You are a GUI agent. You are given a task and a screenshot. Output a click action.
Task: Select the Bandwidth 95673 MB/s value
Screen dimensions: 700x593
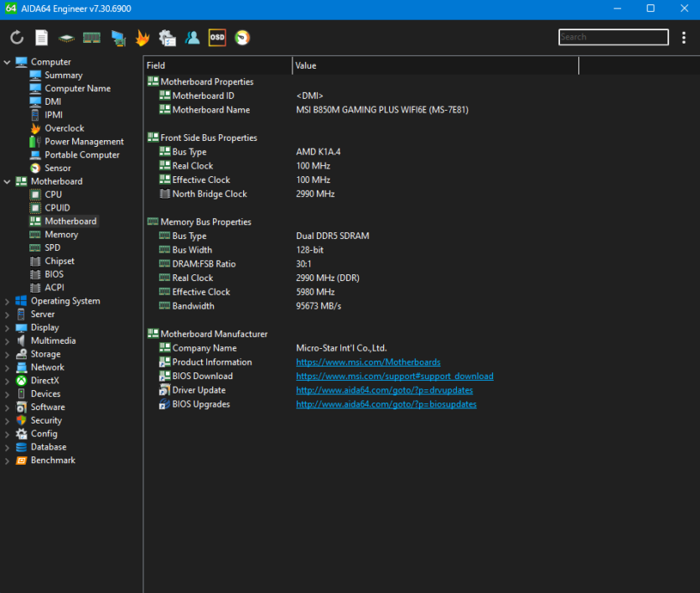(319, 306)
